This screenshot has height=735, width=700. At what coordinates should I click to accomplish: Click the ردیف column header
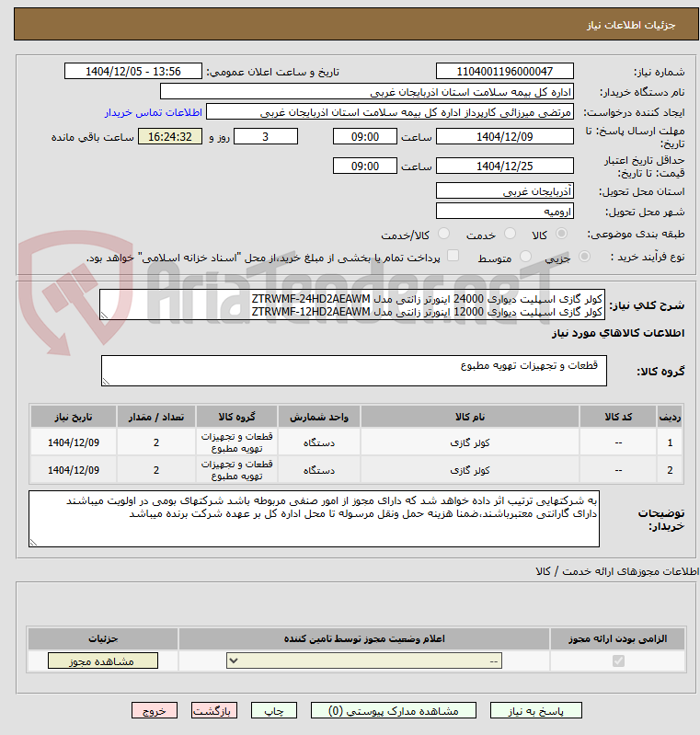[670, 417]
